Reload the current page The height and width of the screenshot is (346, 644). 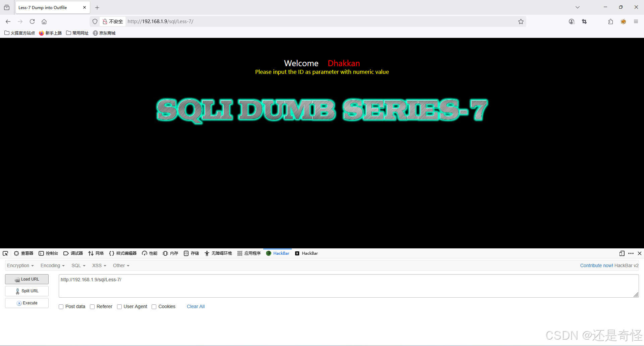[x=32, y=21]
